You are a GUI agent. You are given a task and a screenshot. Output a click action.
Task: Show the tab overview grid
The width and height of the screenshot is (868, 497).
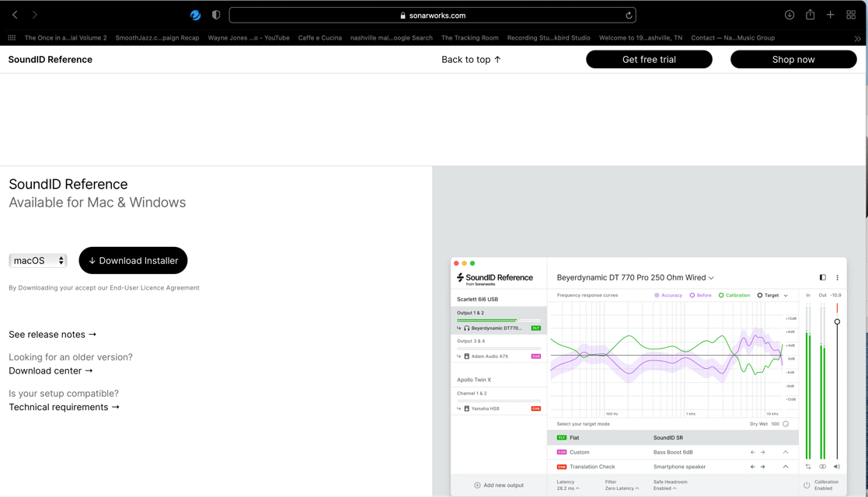(851, 15)
